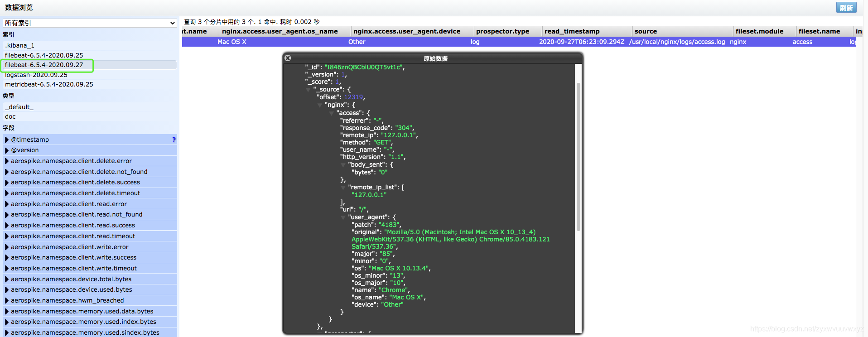Expand aerospike.namespace.client.read.error field

click(7, 204)
